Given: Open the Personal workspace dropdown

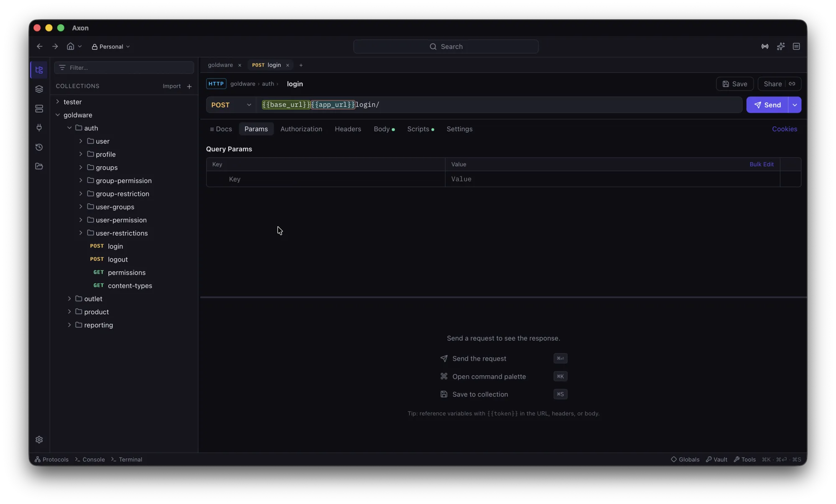Looking at the screenshot, I should point(111,47).
